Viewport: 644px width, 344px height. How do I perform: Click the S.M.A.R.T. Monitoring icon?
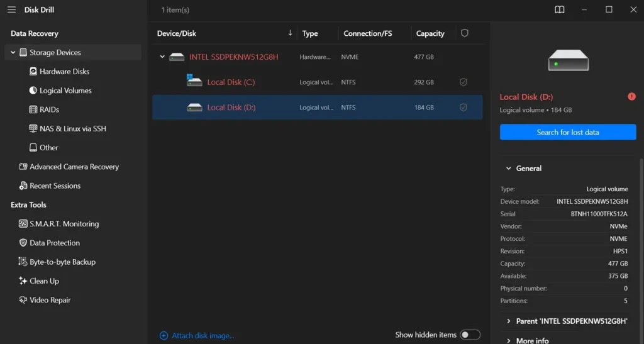[23, 224]
